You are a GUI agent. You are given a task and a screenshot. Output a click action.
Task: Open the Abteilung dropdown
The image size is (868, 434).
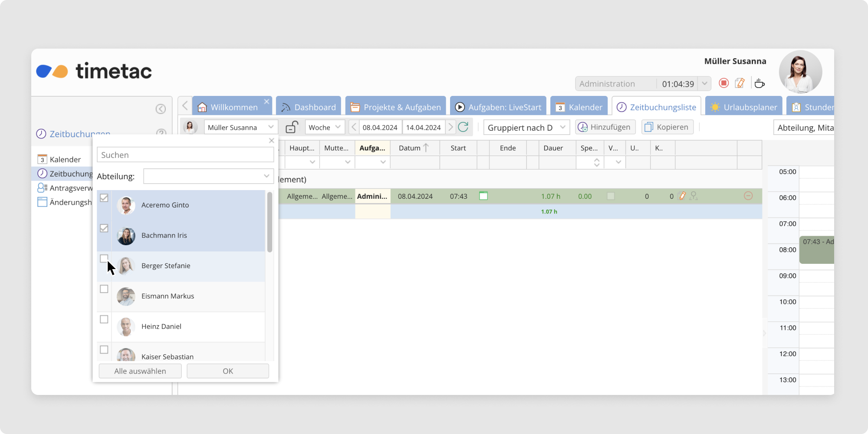click(208, 176)
